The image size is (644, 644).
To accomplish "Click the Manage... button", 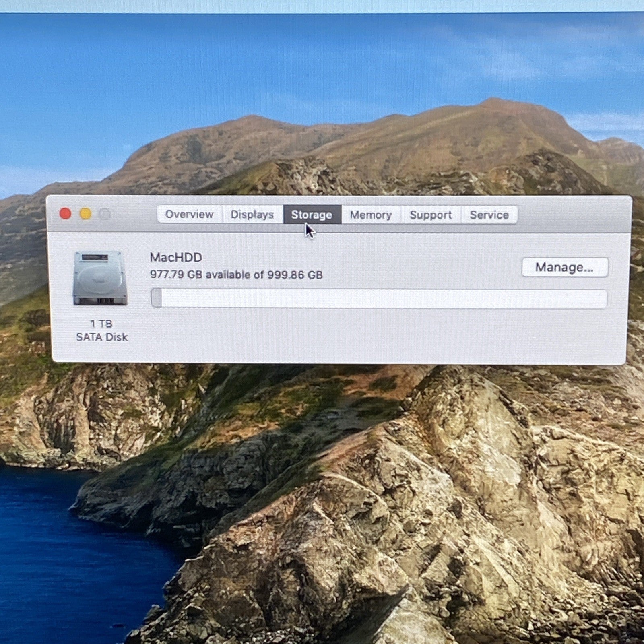I will click(565, 267).
